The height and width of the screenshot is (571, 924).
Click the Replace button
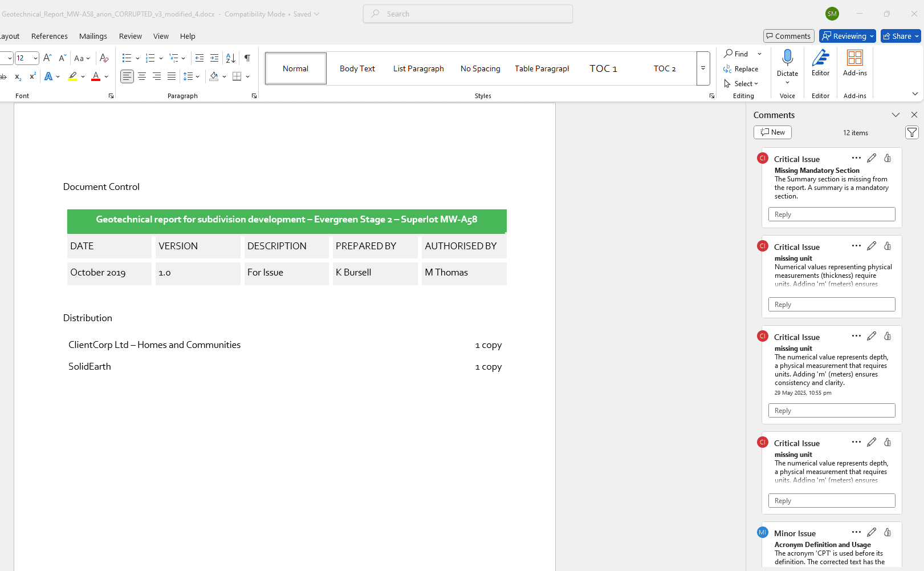tap(741, 69)
